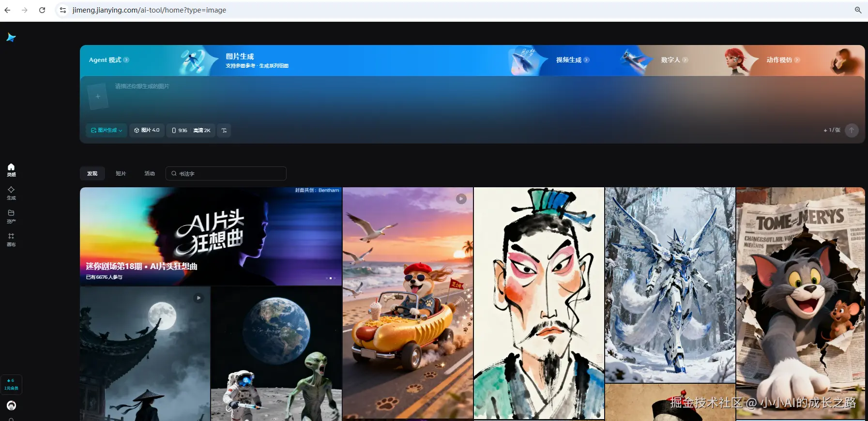
Task: Select the 短片 tab
Action: tap(121, 173)
